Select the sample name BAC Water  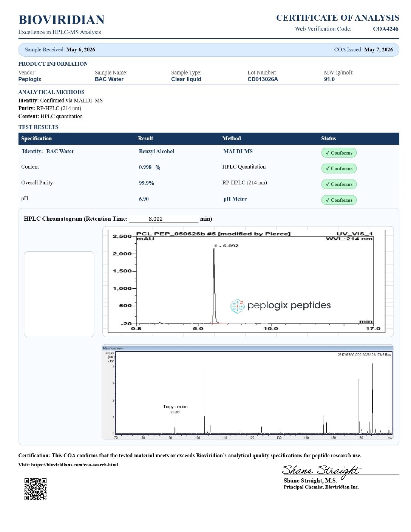pos(109,79)
